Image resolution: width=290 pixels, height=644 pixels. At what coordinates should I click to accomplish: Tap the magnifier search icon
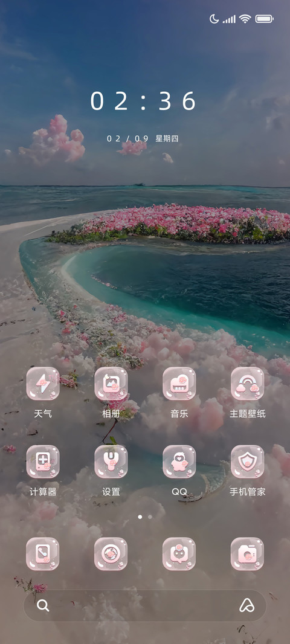[43, 605]
